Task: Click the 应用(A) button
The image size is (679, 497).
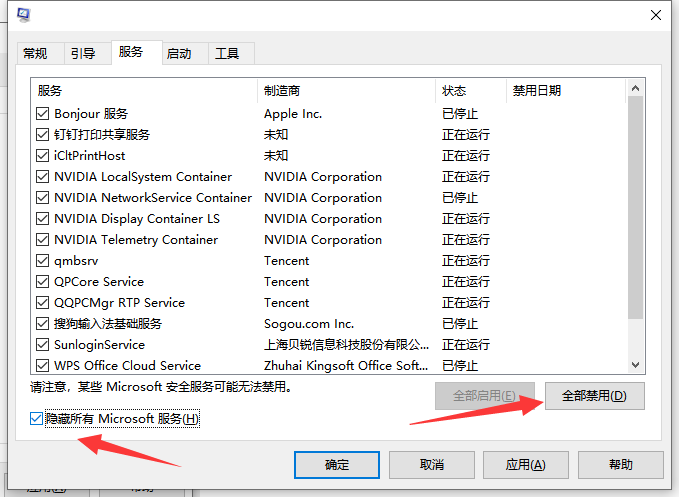Action: pyautogui.click(x=526, y=465)
